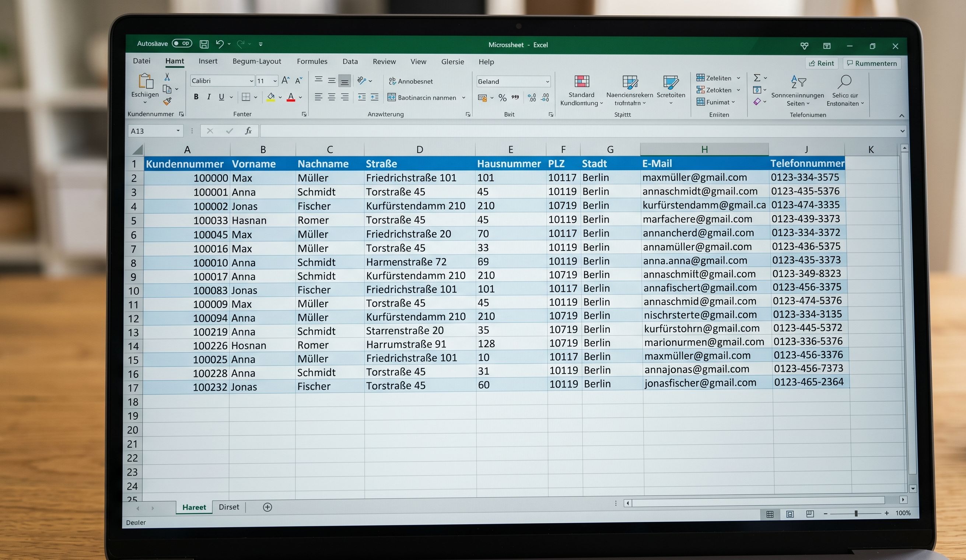This screenshot has height=560, width=966.
Task: Click the Percent style icon
Action: click(502, 98)
